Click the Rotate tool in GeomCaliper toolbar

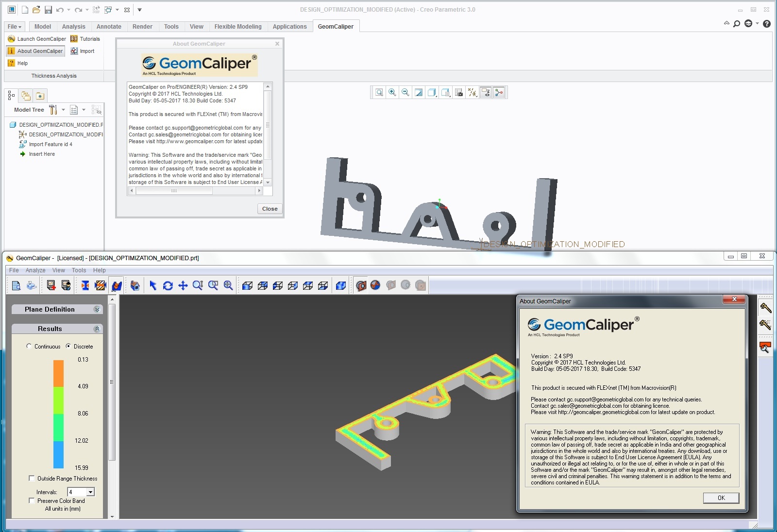[x=168, y=285]
